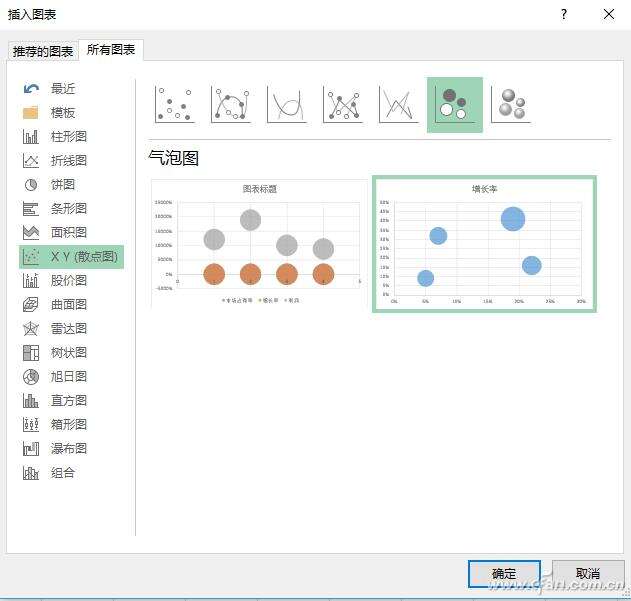Select the 3-D bubble chart subtype
Screen dimensions: 631x601
pos(511,105)
